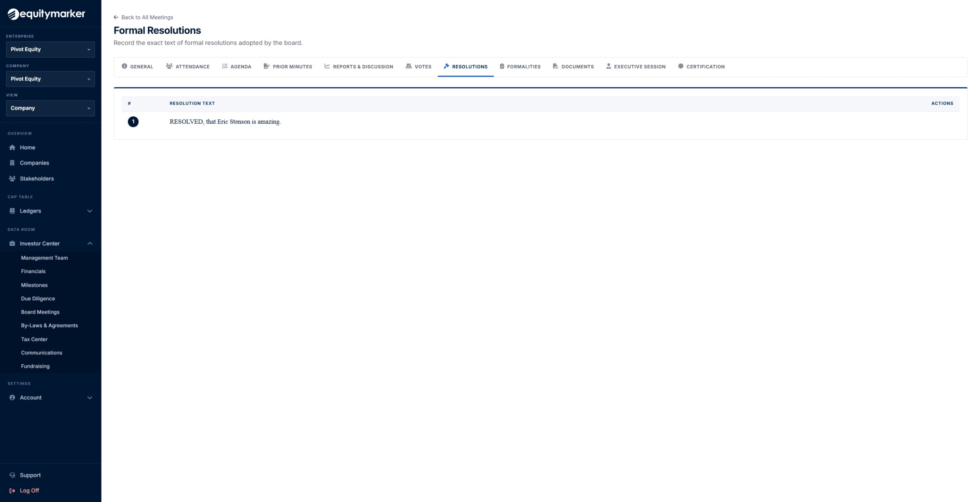Image resolution: width=980 pixels, height=502 pixels.
Task: Open Fundraising in sidebar
Action: [35, 366]
